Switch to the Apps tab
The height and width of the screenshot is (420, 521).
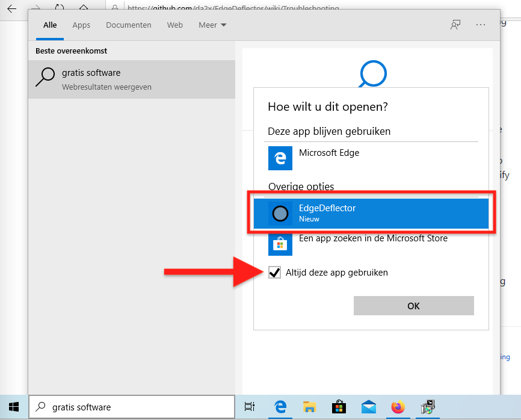coord(81,25)
